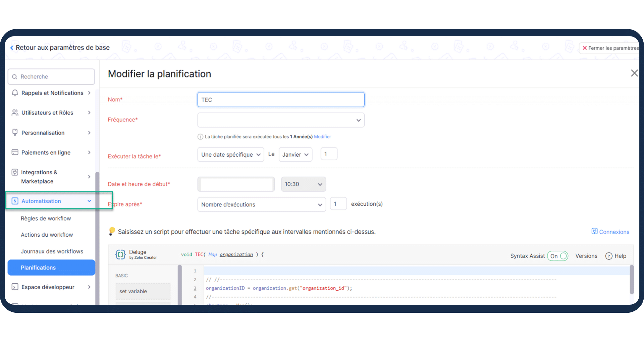The image size is (644, 362).
Task: Click the Help question mark icon
Action: 609,256
